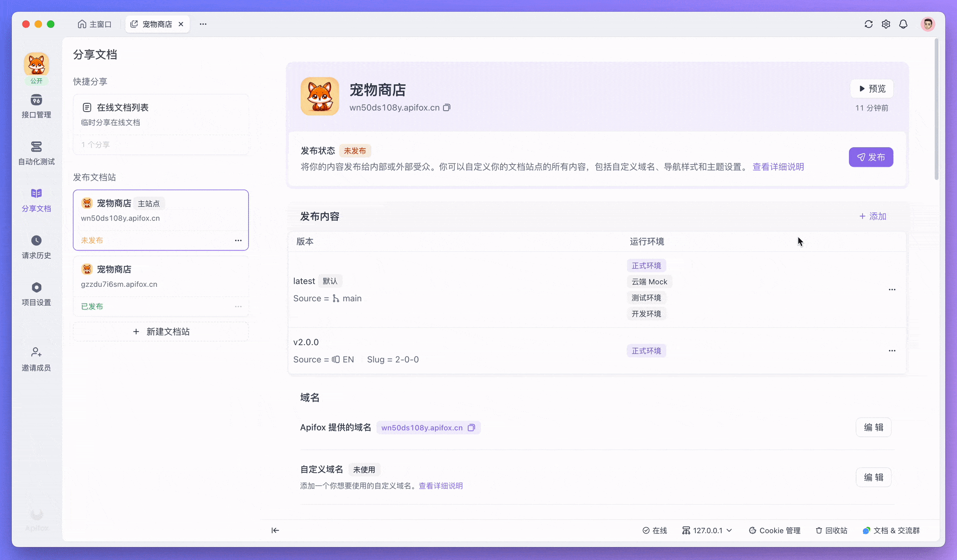Image resolution: width=957 pixels, height=560 pixels.
Task: Open 请求历史 clock icon
Action: [36, 241]
